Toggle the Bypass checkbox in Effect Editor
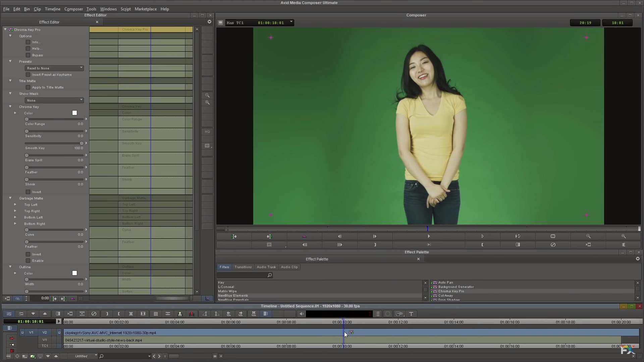Screen dimensions: 644x362 [x=28, y=55]
